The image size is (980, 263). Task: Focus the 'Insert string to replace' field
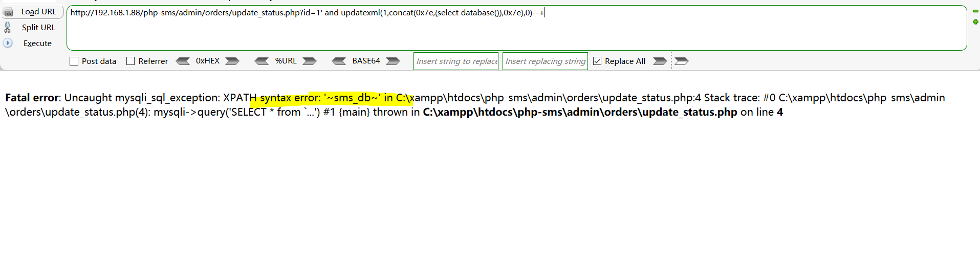pyautogui.click(x=456, y=61)
